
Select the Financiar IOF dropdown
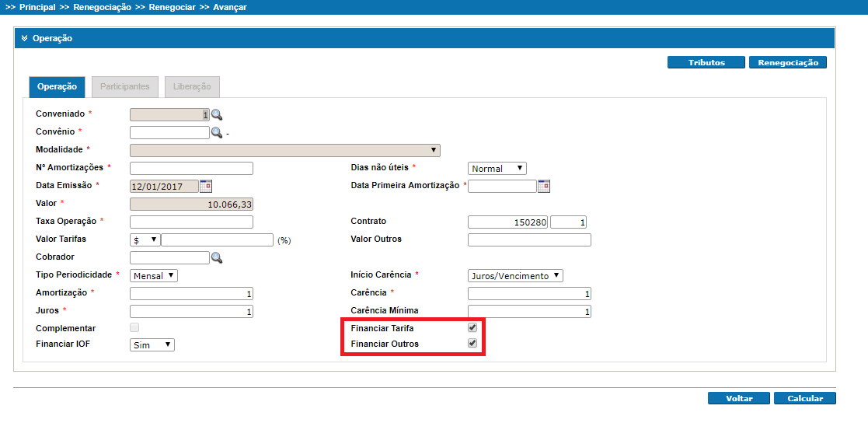point(152,345)
